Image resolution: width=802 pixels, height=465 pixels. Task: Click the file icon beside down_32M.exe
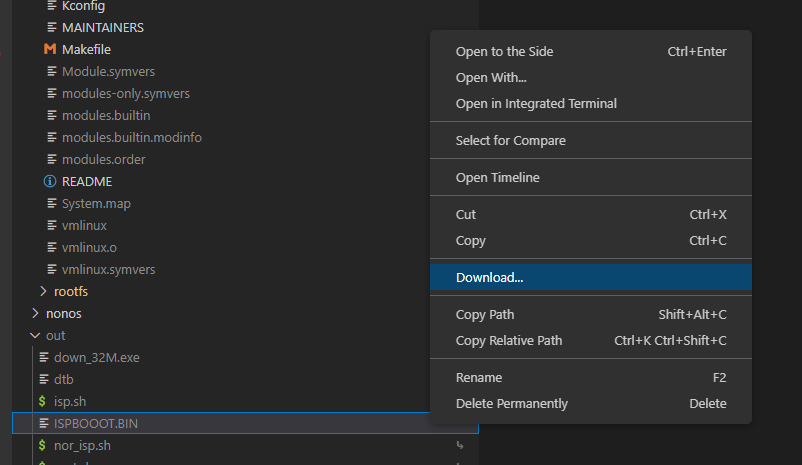[44, 357]
